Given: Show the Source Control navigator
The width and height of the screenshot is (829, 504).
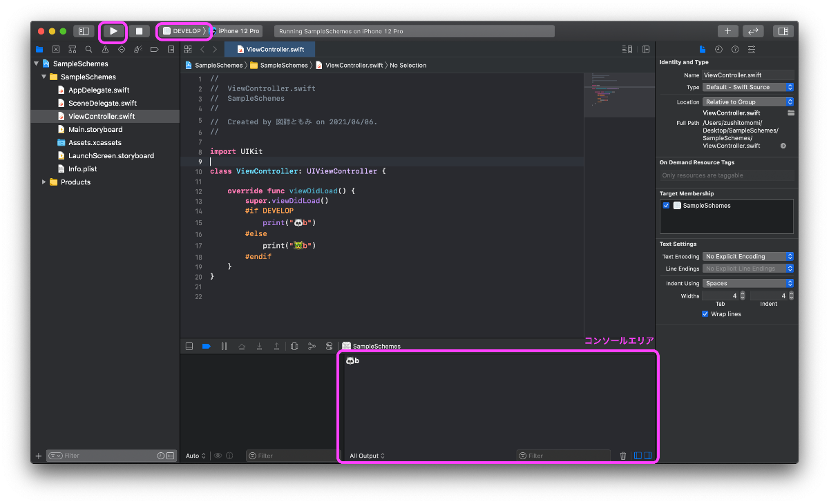Looking at the screenshot, I should click(56, 50).
